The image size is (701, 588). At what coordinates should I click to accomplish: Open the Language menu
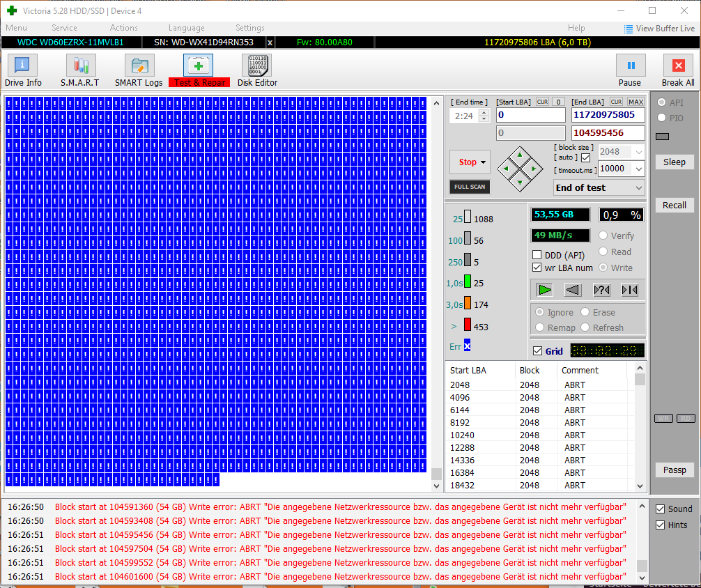pos(187,28)
